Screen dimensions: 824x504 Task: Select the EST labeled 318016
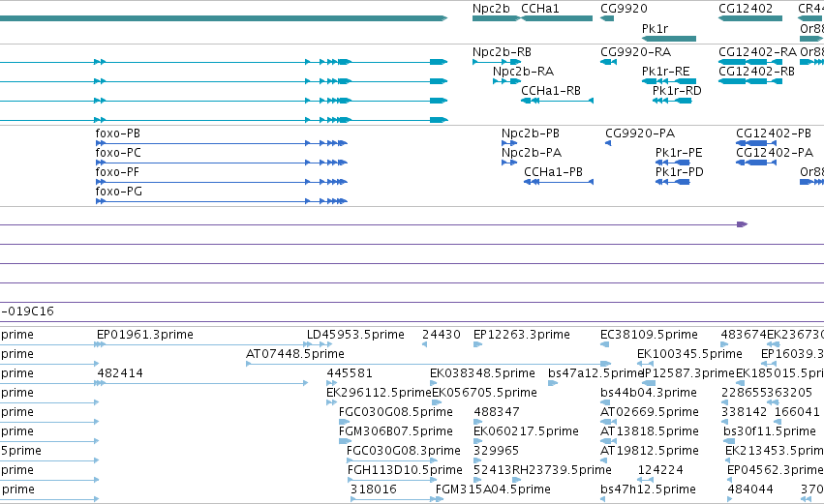pos(374,489)
